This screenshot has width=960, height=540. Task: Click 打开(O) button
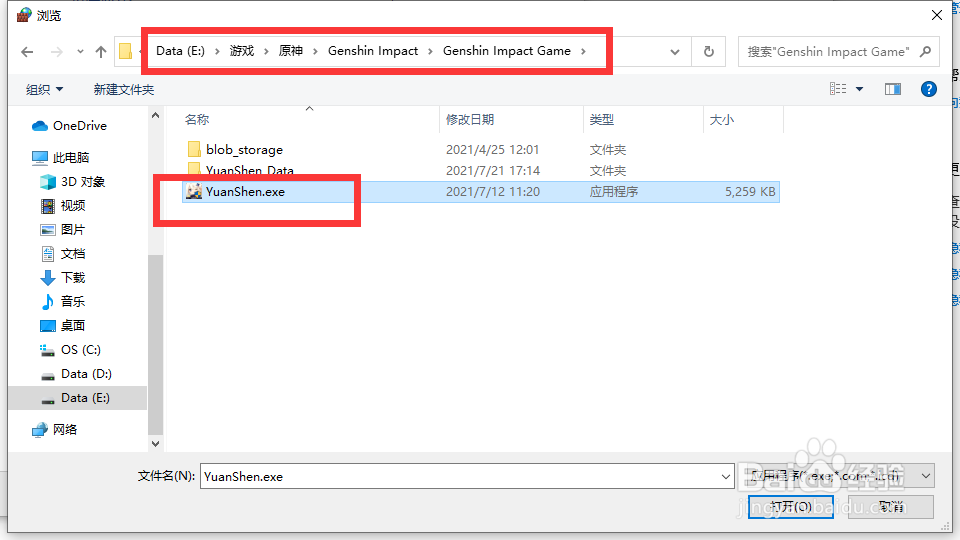pos(790,506)
